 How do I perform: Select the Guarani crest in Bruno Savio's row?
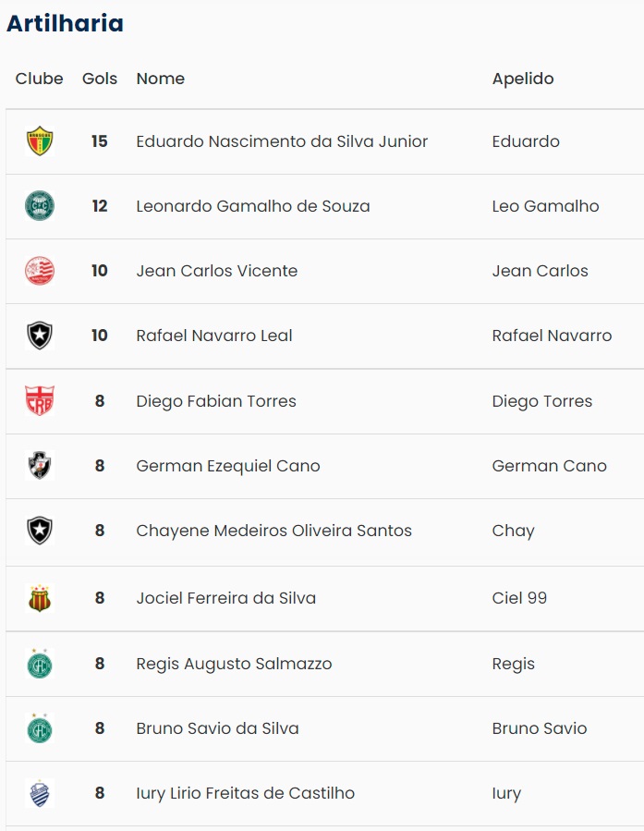pos(40,728)
